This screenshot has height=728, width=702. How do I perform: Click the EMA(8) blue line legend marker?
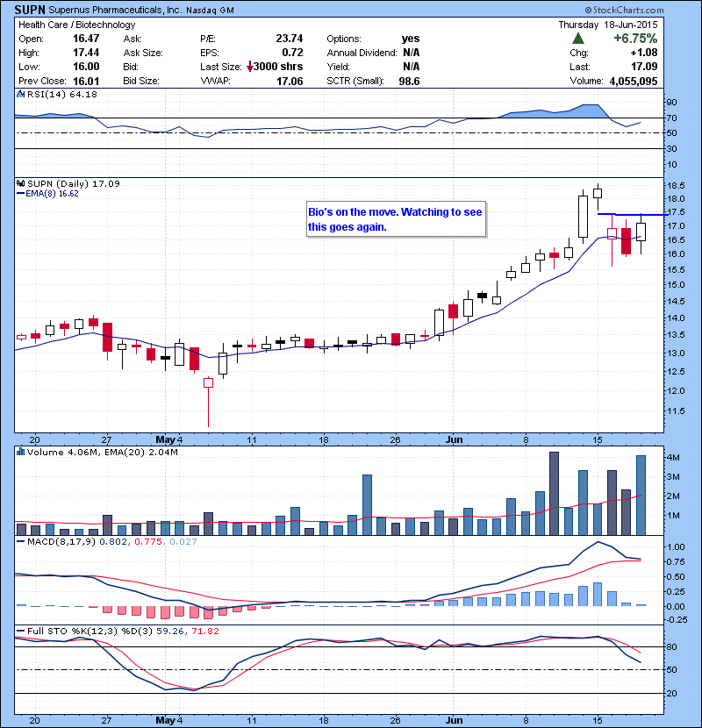pyautogui.click(x=20, y=194)
